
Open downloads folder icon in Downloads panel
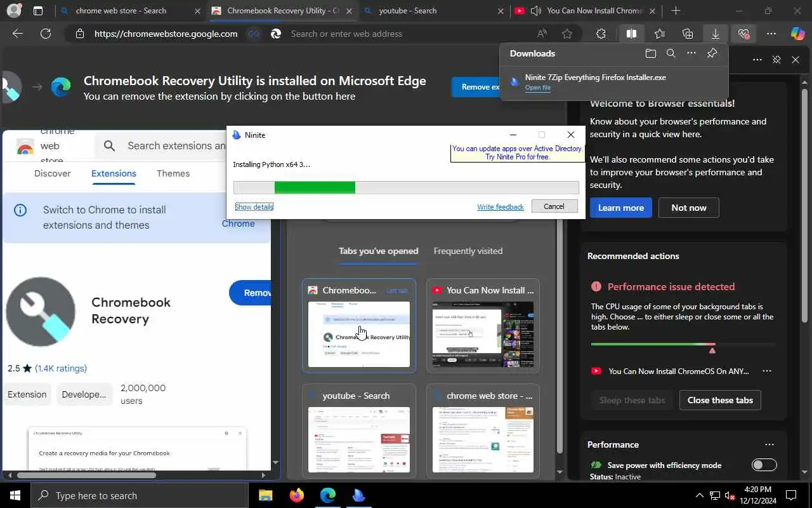[650, 53]
